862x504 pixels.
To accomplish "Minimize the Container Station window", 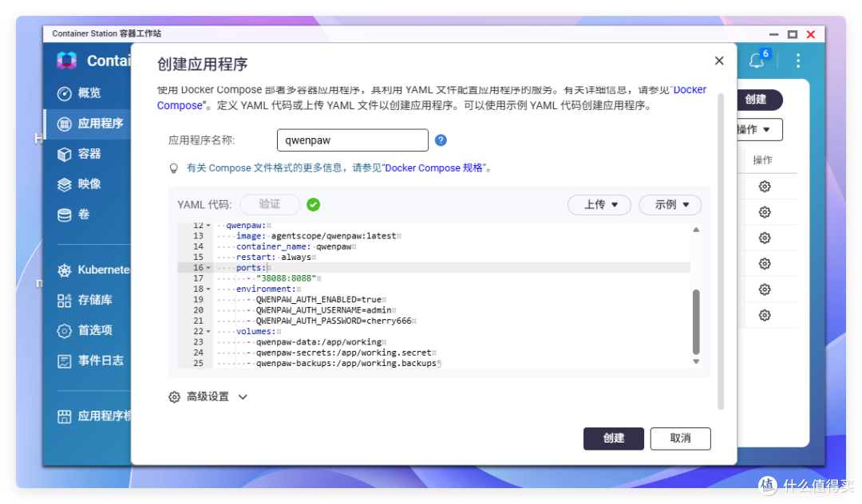I will (x=774, y=34).
